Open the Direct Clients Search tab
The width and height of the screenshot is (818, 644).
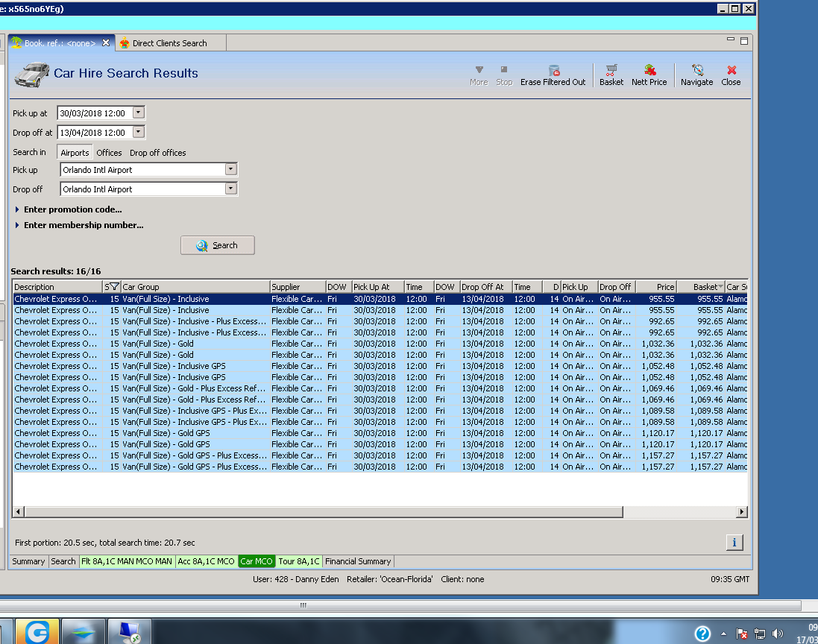coord(169,43)
